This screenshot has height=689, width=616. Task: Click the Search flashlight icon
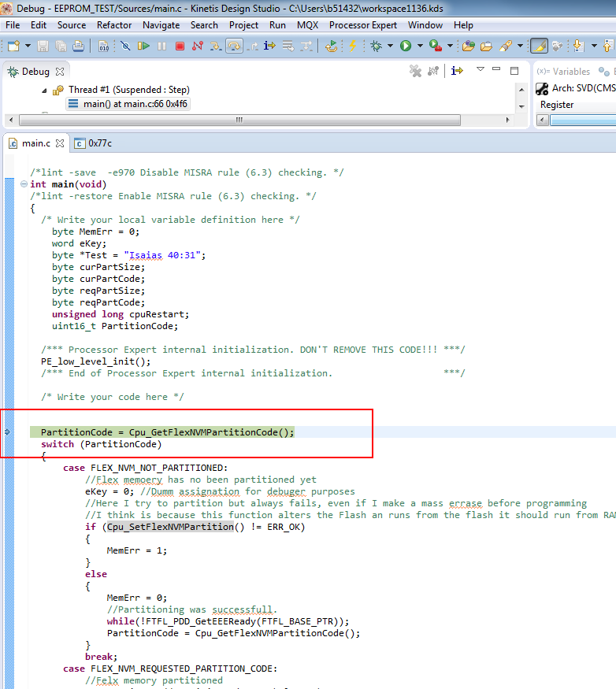pos(506,46)
